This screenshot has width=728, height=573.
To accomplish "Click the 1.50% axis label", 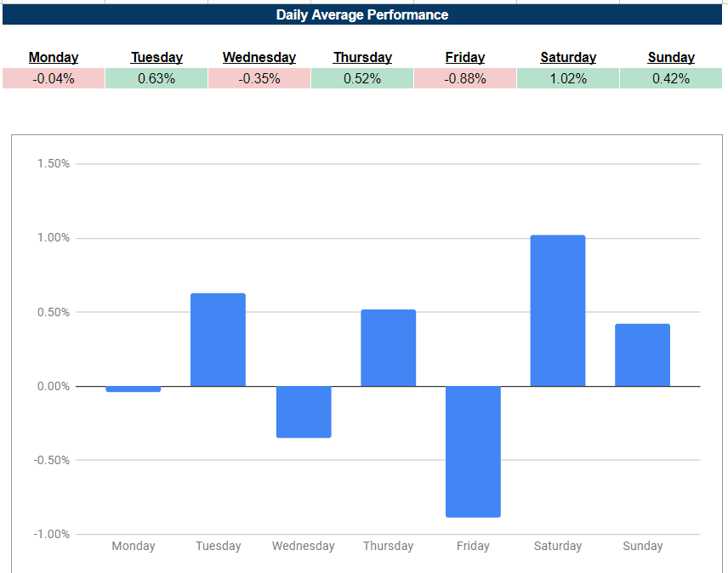I will click(54, 164).
